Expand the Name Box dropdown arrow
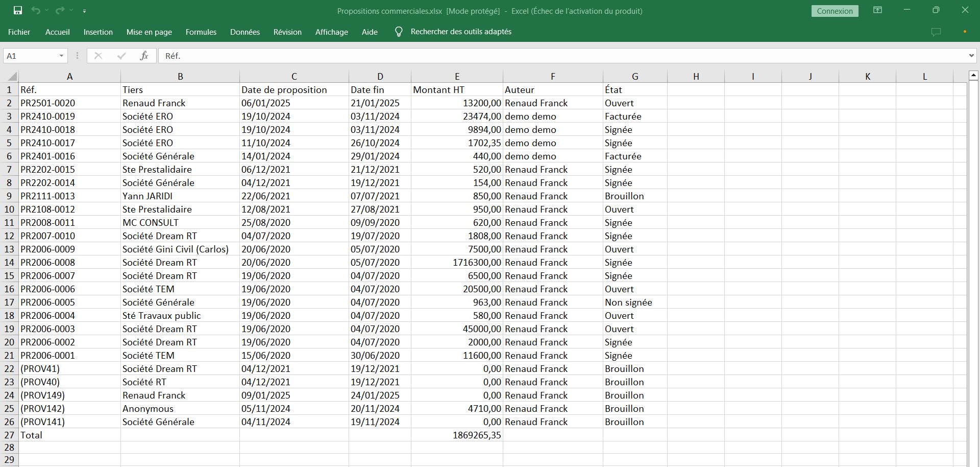The height and width of the screenshot is (467, 980). click(61, 56)
